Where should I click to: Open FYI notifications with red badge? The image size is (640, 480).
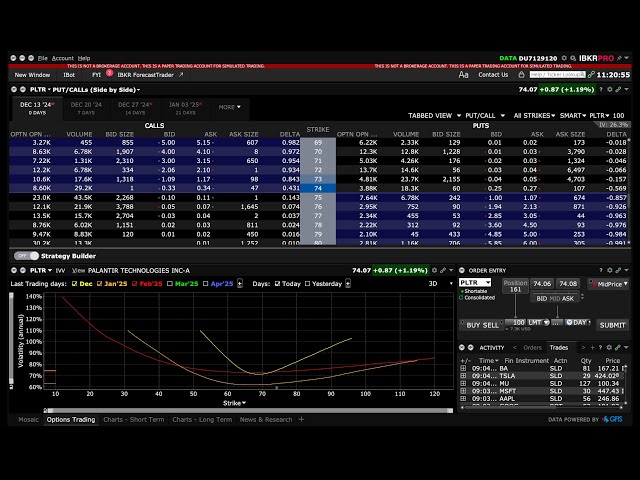pyautogui.click(x=97, y=75)
